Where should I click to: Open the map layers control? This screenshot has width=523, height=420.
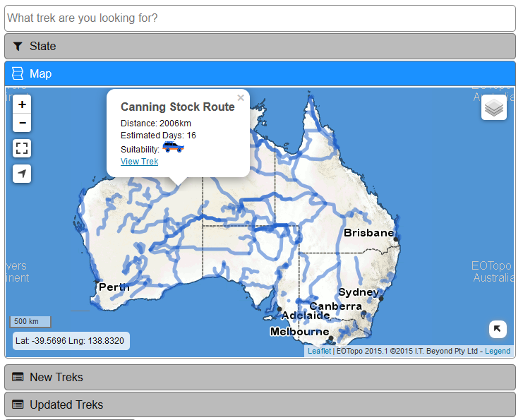pyautogui.click(x=494, y=108)
